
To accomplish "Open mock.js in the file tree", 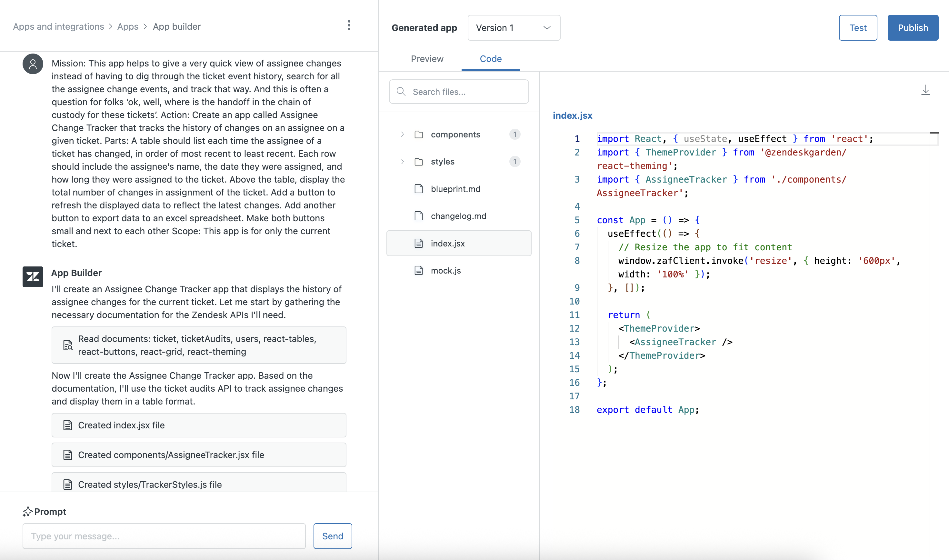I will [x=459, y=271].
